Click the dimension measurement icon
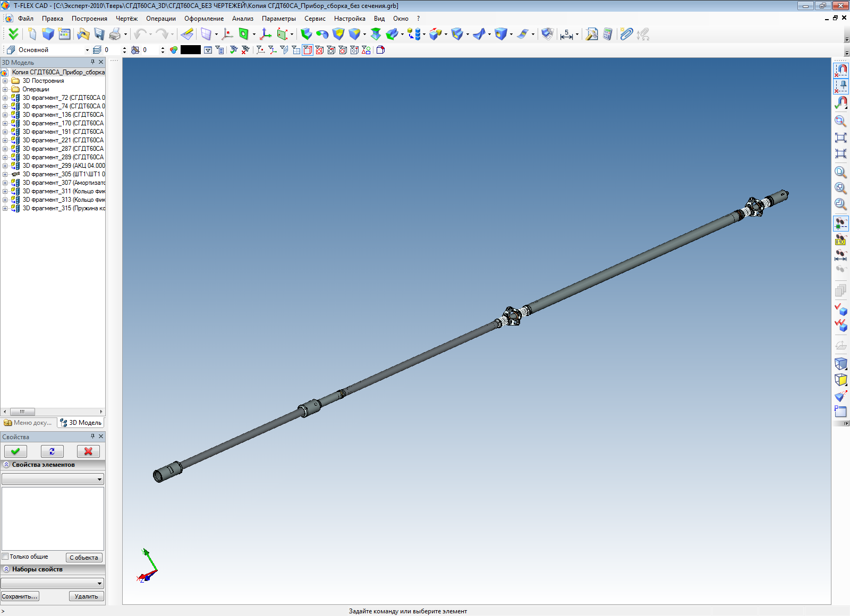This screenshot has height=616, width=850. coord(567,34)
